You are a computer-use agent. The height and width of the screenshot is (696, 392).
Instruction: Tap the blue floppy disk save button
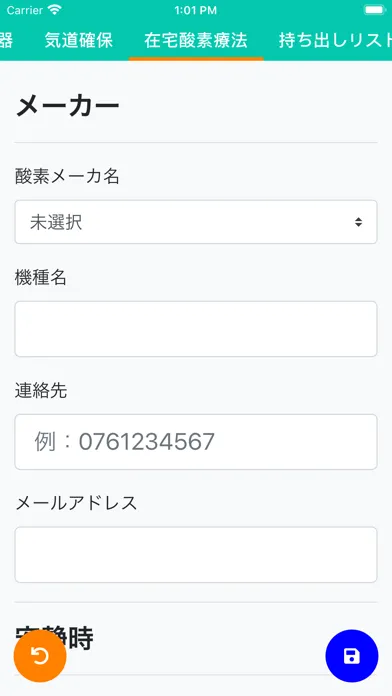pyautogui.click(x=352, y=656)
